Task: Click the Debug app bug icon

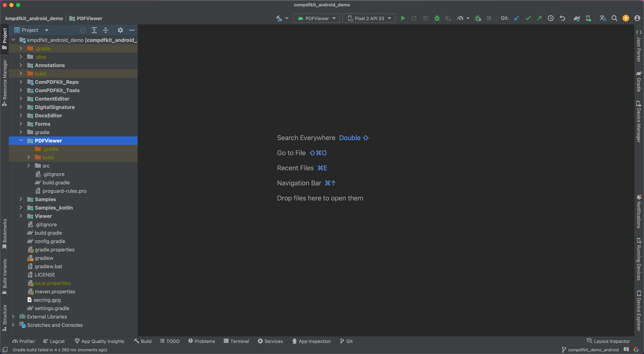Action: tap(437, 18)
